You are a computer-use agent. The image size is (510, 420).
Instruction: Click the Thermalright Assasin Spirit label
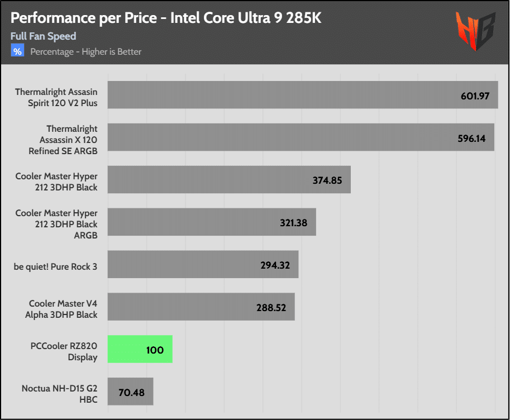pos(56,97)
